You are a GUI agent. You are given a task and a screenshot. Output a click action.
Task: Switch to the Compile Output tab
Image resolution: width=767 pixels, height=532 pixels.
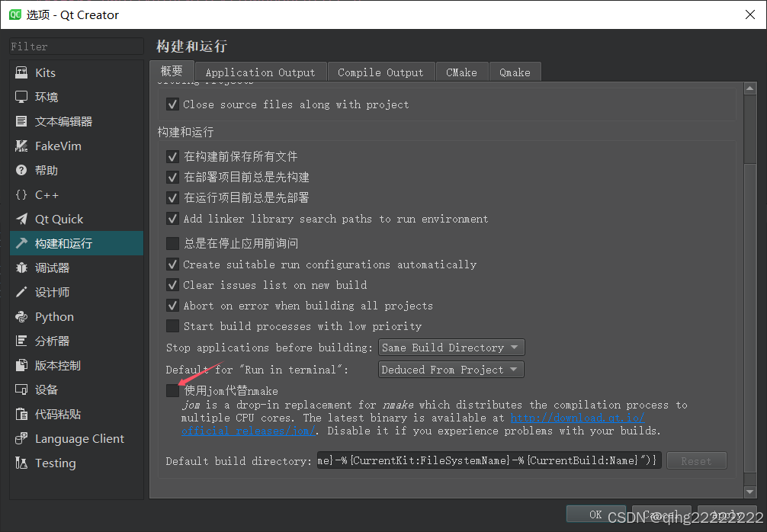(x=380, y=72)
